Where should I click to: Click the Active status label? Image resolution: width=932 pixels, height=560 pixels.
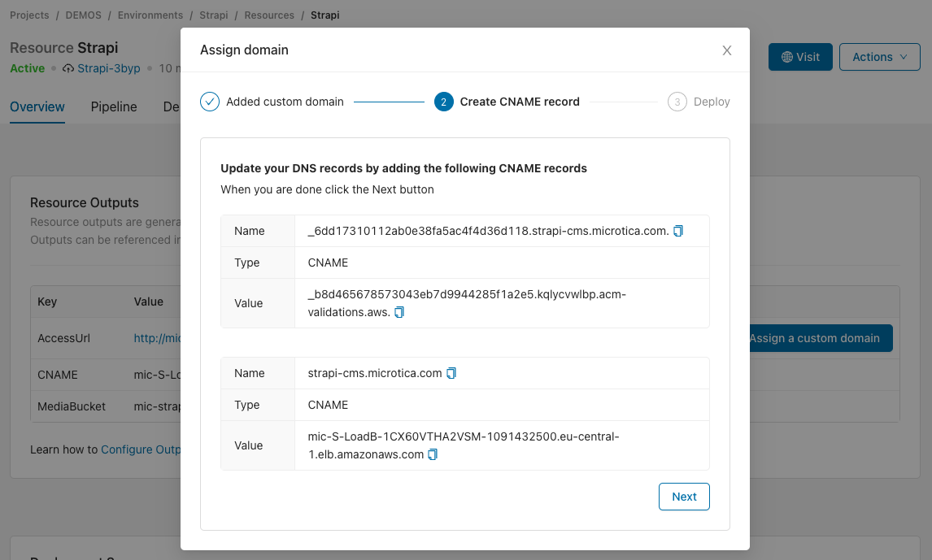click(28, 68)
